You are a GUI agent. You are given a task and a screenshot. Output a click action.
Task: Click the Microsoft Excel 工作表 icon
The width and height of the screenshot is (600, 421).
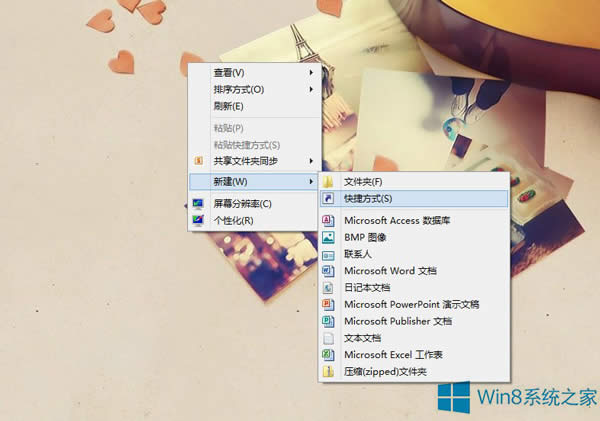(x=327, y=355)
